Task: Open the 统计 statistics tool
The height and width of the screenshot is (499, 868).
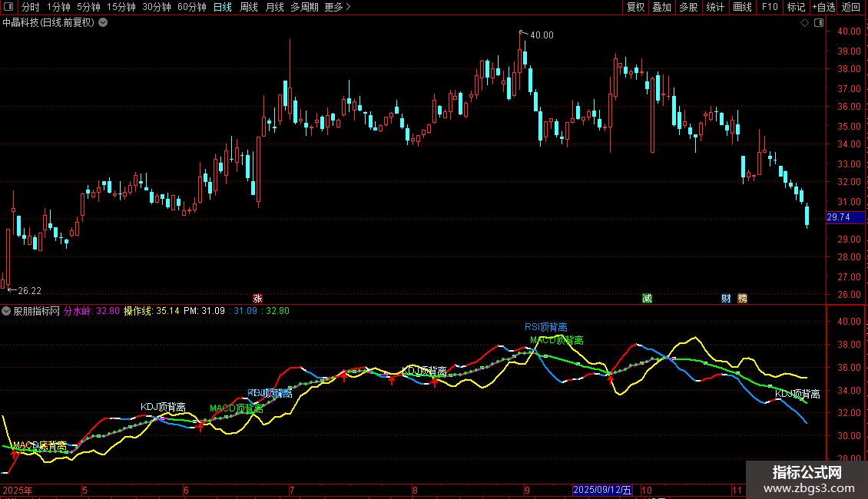Action: [714, 7]
